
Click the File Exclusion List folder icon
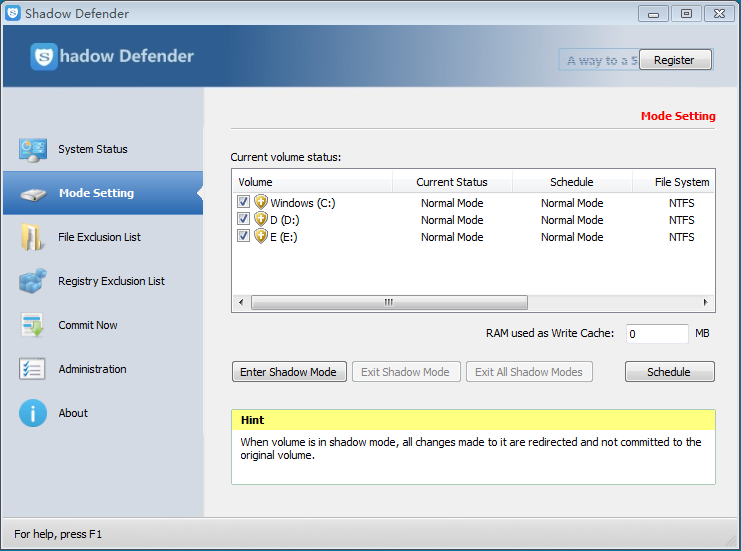coord(33,238)
